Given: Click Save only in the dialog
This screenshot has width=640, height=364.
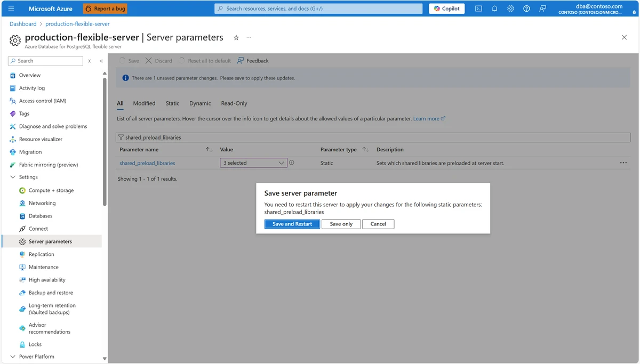Looking at the screenshot, I should pos(341,224).
